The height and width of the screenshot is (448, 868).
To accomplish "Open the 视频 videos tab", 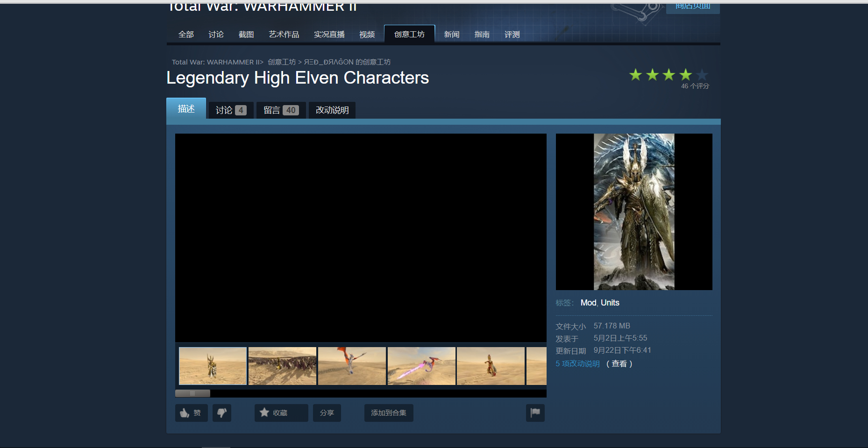I will tap(367, 35).
